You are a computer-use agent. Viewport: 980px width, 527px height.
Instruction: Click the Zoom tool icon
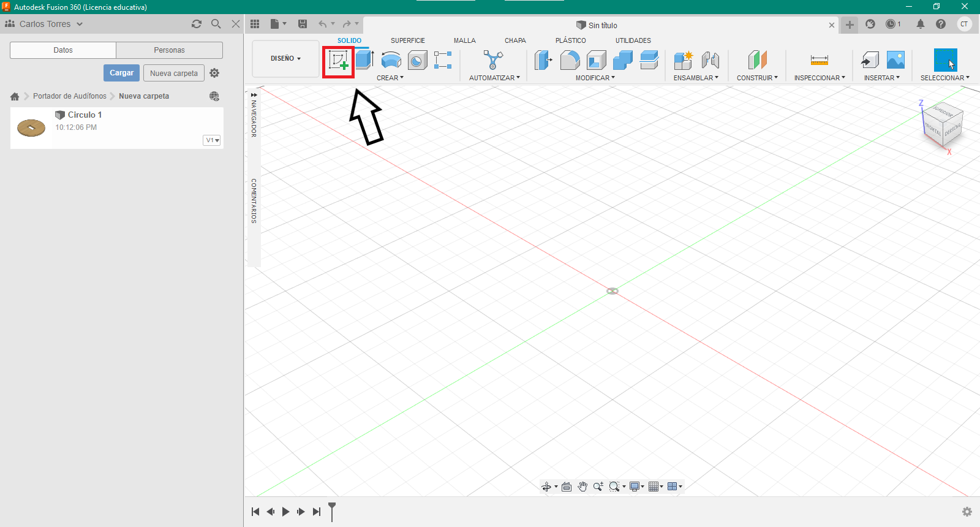tap(598, 487)
